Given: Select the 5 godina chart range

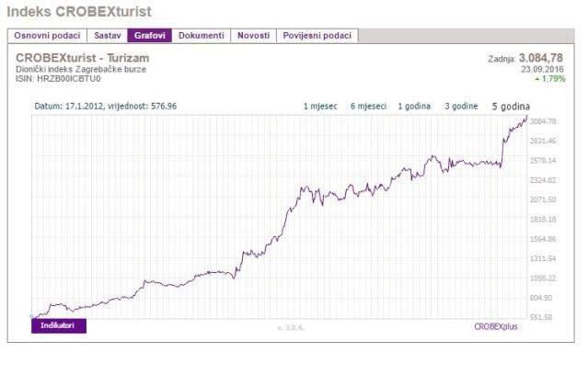Looking at the screenshot, I should coord(511,107).
